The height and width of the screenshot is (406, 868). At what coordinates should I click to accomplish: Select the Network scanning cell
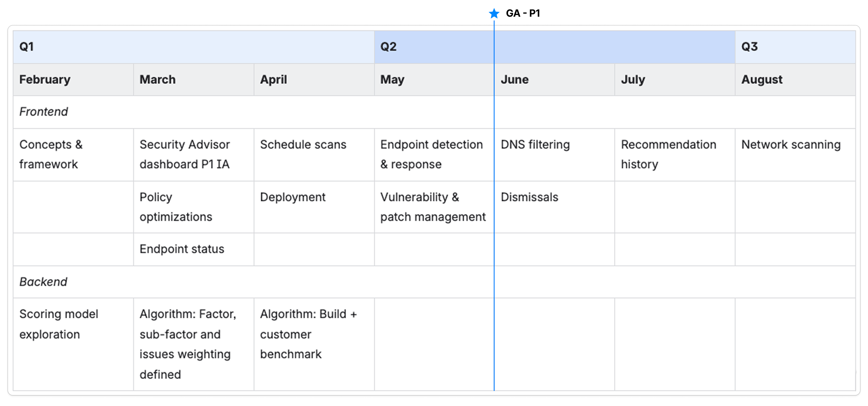[x=791, y=145]
